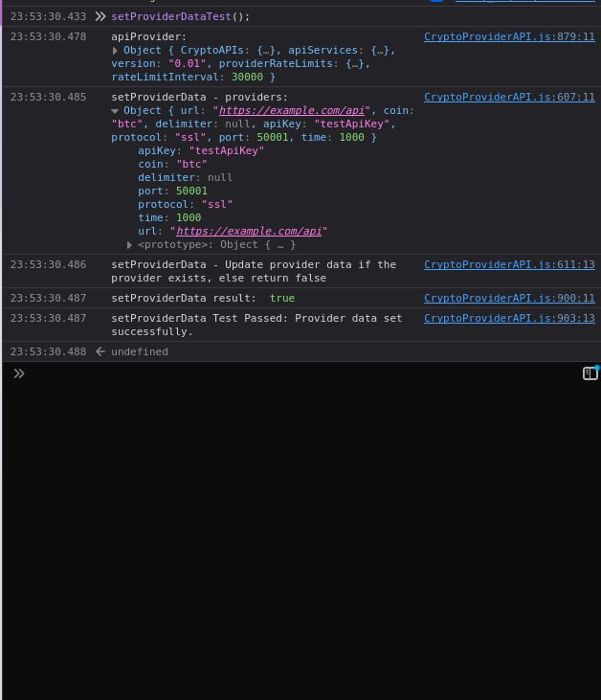Select the protocol: "ssl" property row

coord(185,204)
